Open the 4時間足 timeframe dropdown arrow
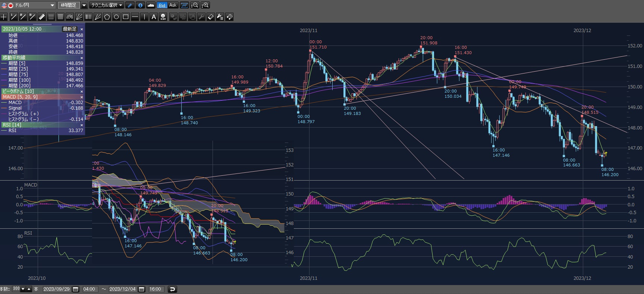Image resolution: width=644 pixels, height=294 pixels. 84,5
